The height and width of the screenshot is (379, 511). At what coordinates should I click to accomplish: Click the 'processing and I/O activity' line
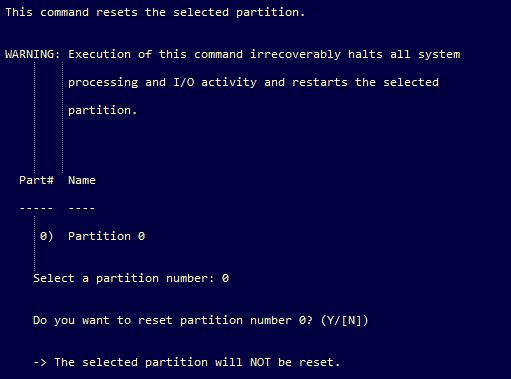[253, 82]
